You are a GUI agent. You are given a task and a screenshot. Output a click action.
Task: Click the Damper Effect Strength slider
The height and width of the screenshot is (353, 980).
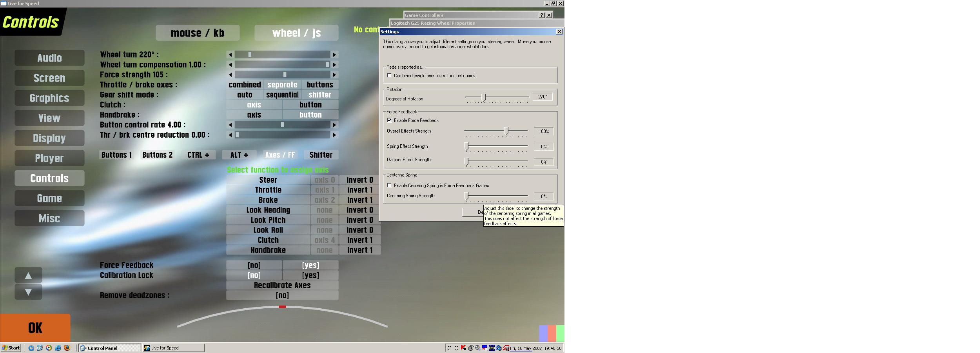[x=496, y=161]
